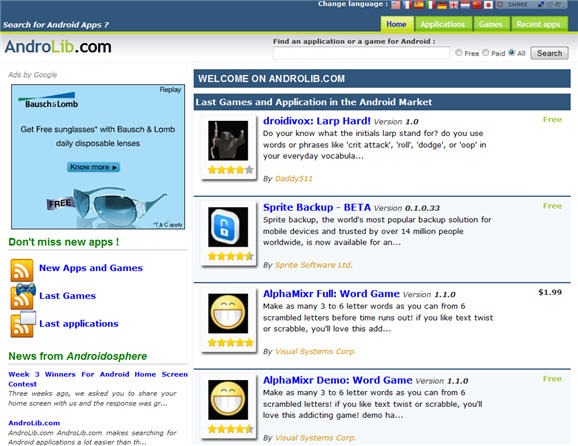578x446 pixels.
Task: Click the Search button
Action: (x=549, y=53)
